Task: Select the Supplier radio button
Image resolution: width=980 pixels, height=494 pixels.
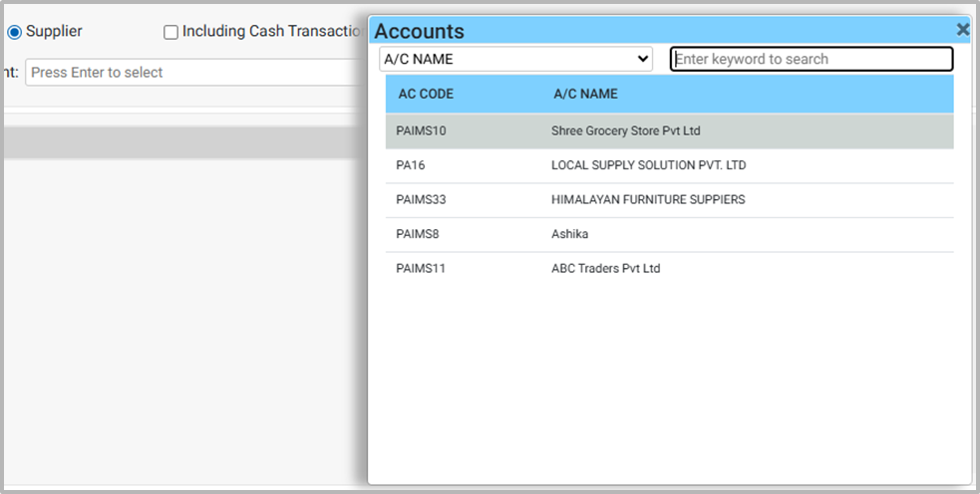Action: coord(15,32)
